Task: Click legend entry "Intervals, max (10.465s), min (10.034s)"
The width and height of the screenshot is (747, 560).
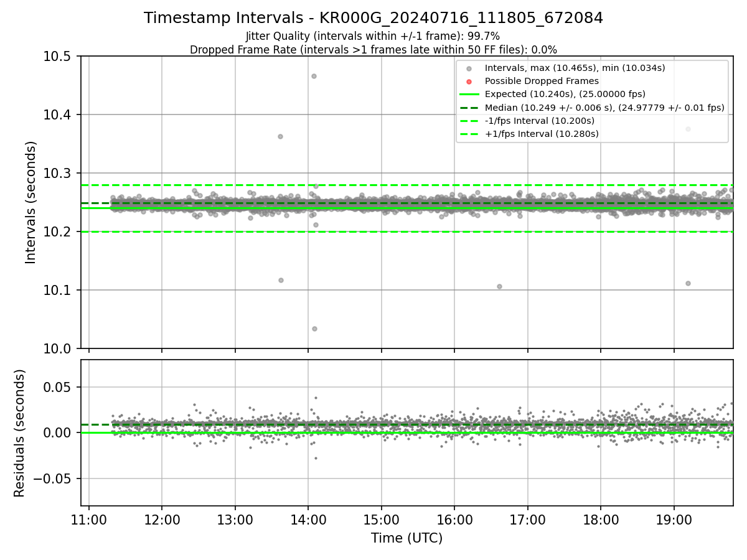Action: click(x=575, y=68)
